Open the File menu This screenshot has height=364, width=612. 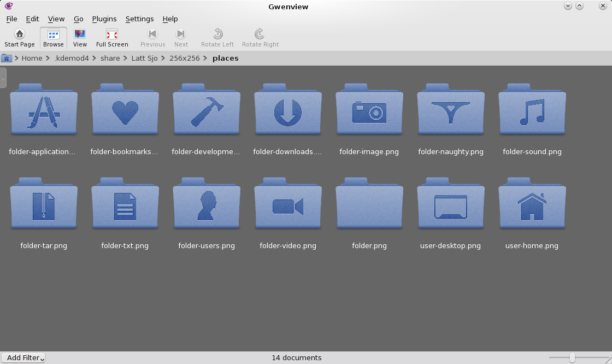[x=11, y=19]
